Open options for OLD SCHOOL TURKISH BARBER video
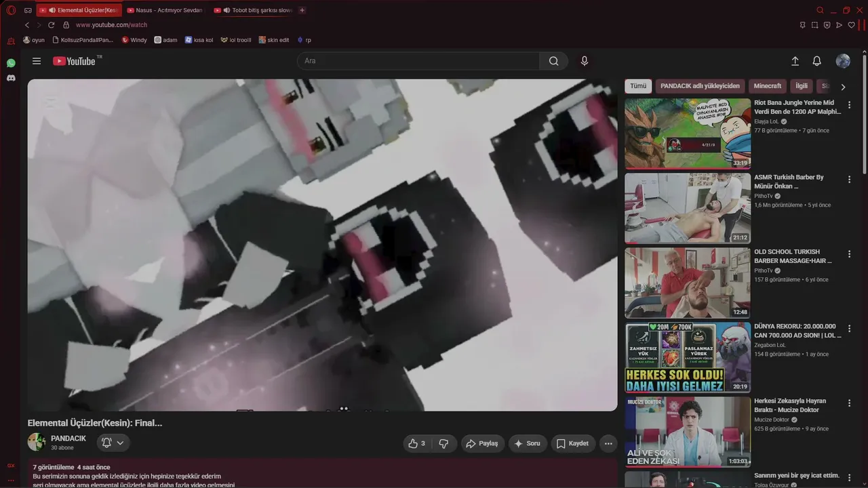The image size is (868, 488). click(849, 254)
